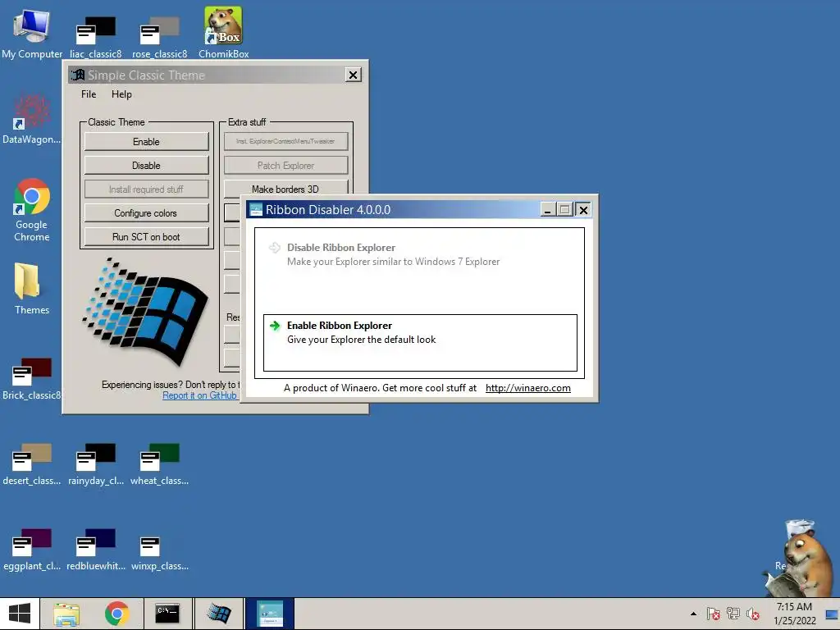Viewport: 840px width, 630px height.
Task: Show hidden system tray icons arrow
Action: click(693, 614)
